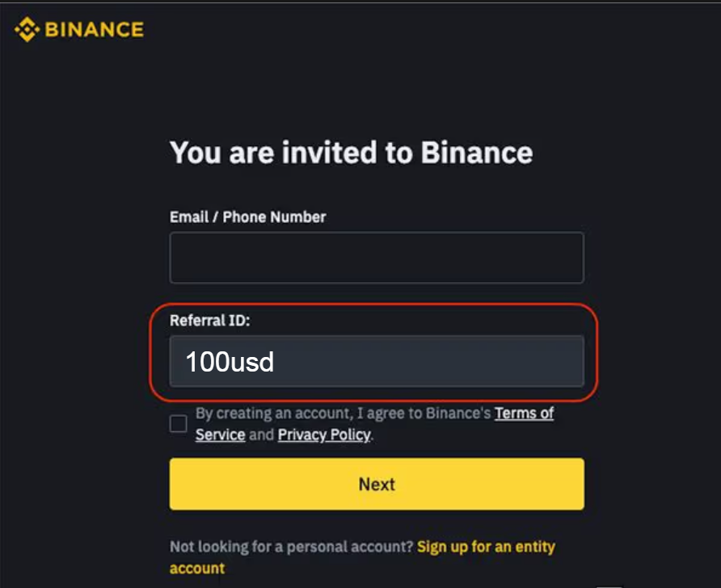
Task: Click the underlined 'Service' link word
Action: point(220,435)
